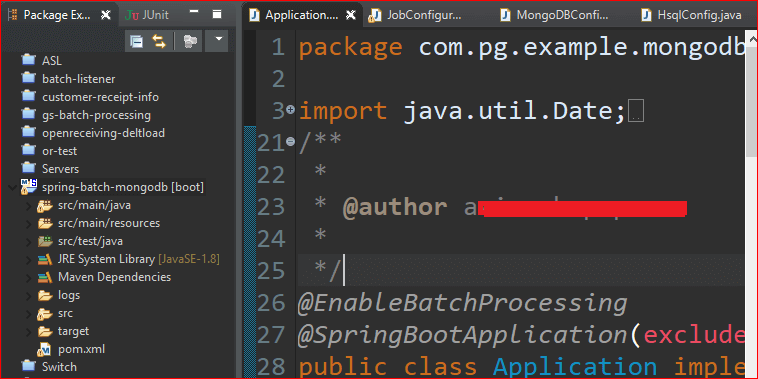Select openreceiving-deltload project
Screen dimensions: 758x379
click(103, 133)
